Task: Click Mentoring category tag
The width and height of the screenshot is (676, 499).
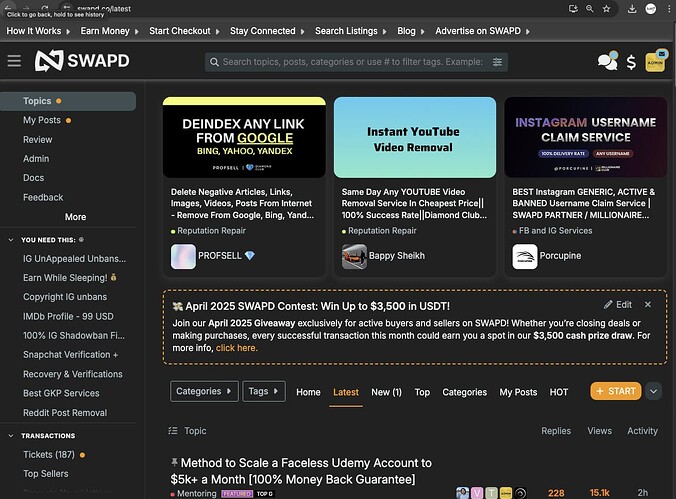Action: 194,493
